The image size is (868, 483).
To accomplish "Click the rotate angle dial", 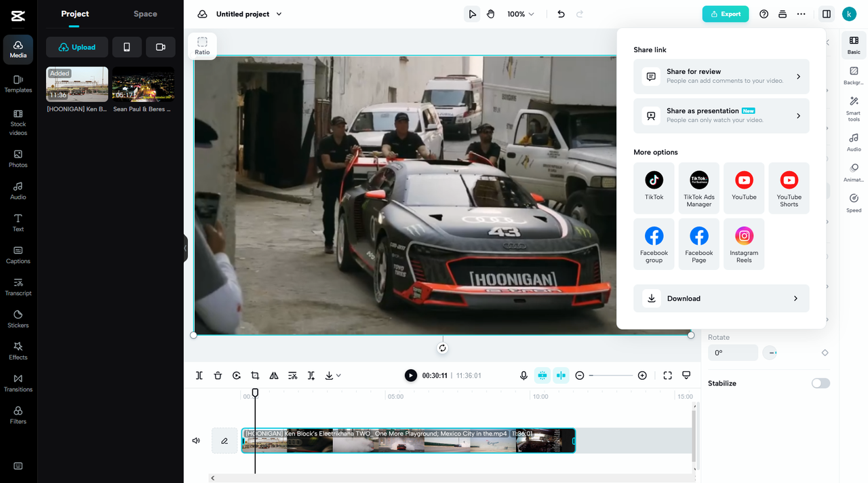I will point(770,353).
